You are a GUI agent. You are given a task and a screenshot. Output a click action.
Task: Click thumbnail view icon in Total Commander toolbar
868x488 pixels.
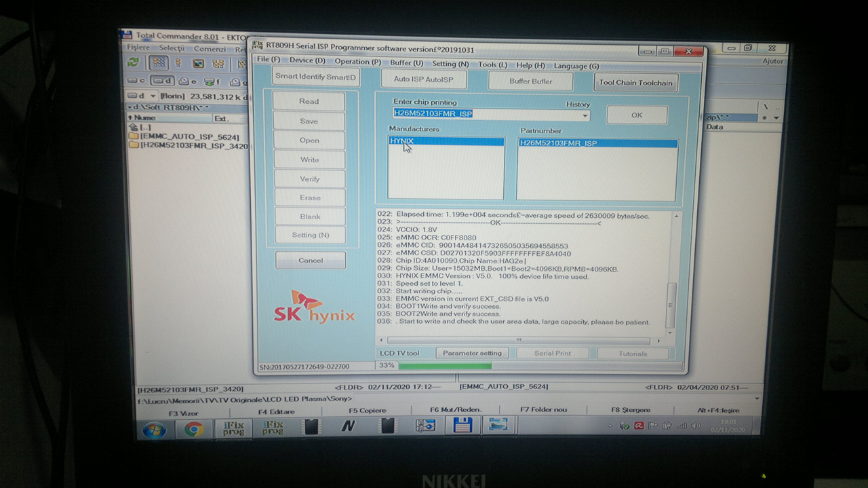pos(198,64)
